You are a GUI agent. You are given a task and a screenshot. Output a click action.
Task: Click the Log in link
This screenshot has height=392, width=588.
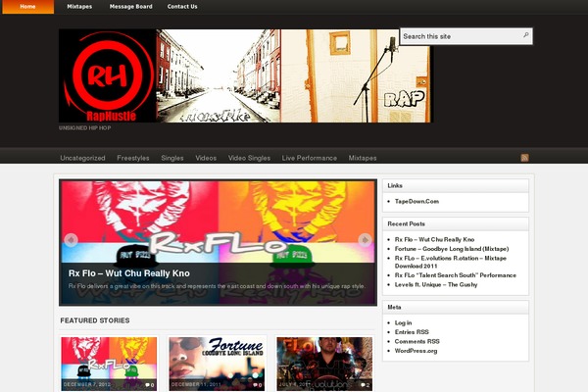[403, 322]
